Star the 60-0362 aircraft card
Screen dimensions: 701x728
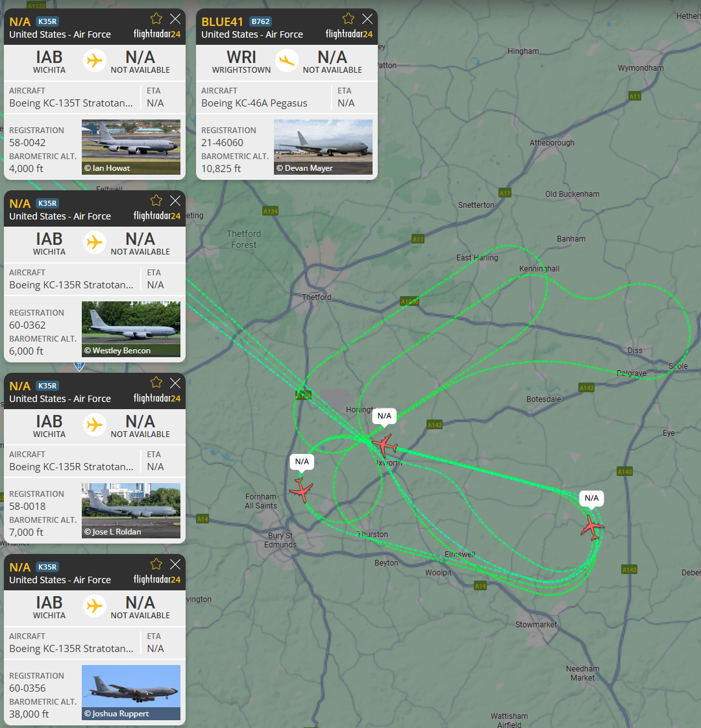coord(156,201)
